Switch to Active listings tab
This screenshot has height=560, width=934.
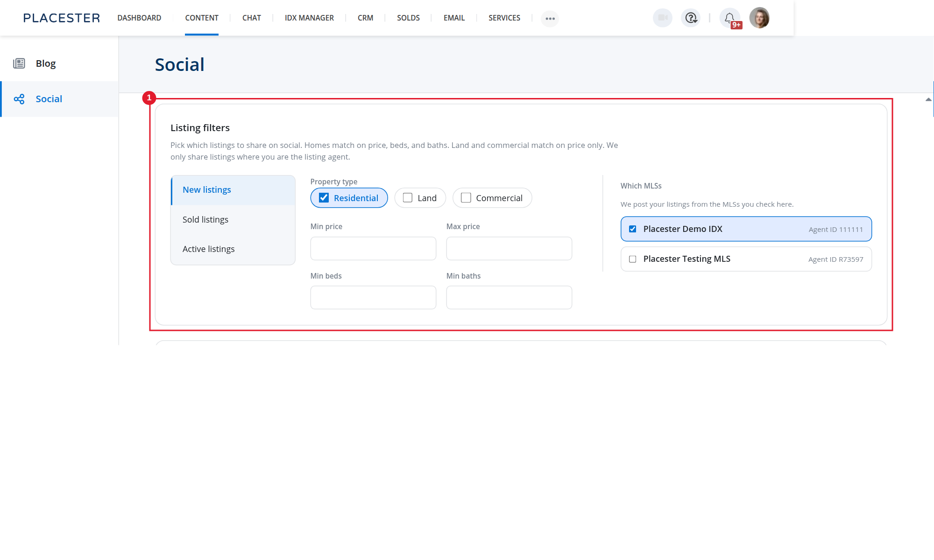point(233,249)
